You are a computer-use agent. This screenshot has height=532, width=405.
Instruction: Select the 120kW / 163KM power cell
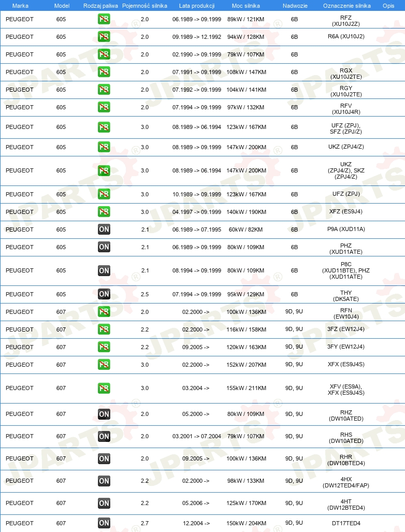coord(246,348)
